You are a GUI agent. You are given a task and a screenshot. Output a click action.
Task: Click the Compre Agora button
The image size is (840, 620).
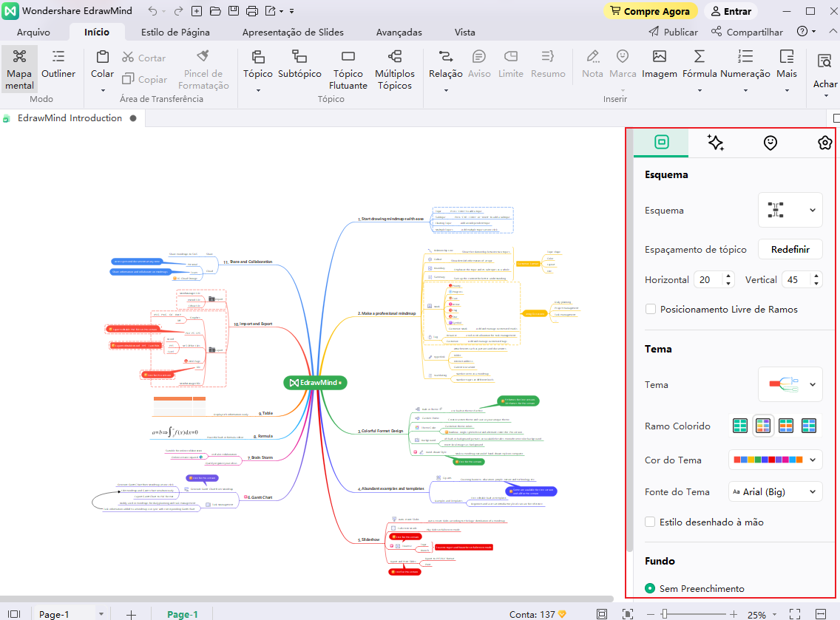650,11
